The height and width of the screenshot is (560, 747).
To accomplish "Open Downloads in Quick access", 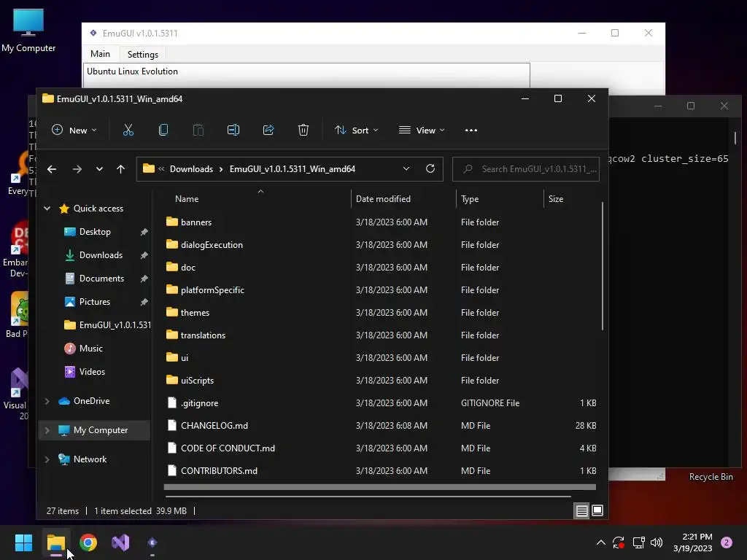I will coord(101,254).
